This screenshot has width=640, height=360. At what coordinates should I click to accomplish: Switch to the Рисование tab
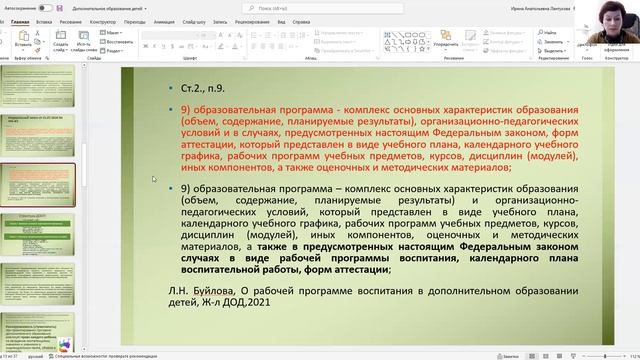coord(71,22)
